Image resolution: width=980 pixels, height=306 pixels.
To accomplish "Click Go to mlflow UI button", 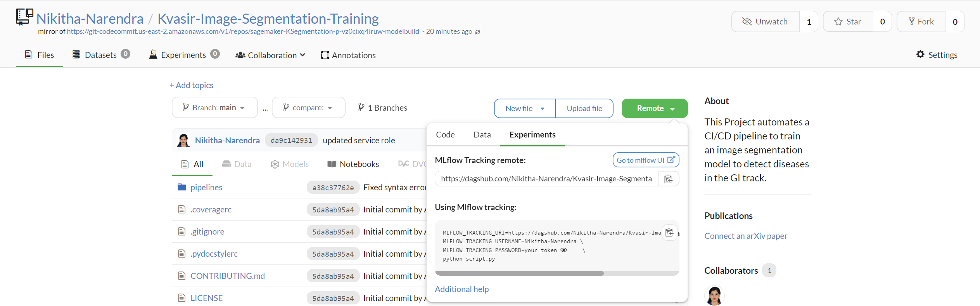I will click(646, 160).
